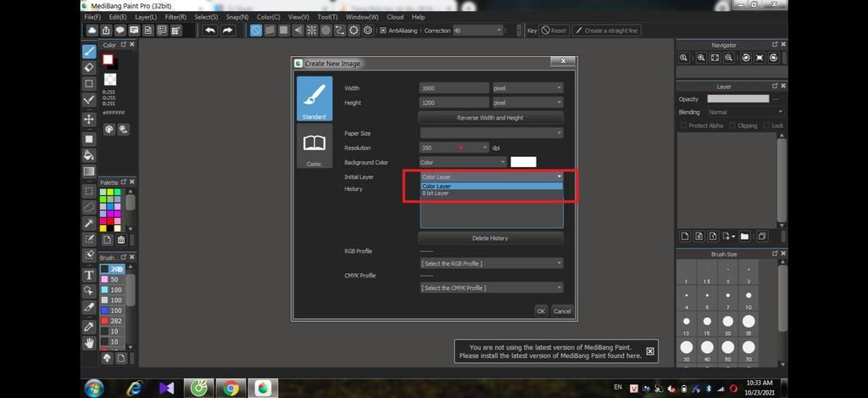Select the Brush tool in the left toolbar
Screen dimensions: 868x398
[89, 52]
